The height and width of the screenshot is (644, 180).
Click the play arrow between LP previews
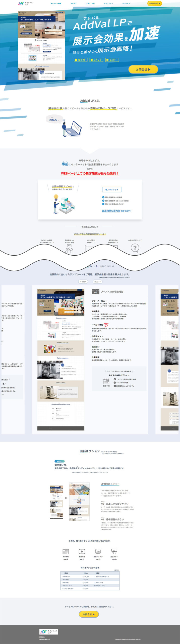66,498
